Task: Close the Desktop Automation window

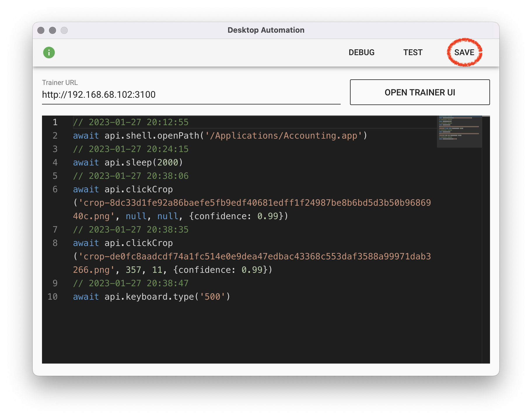Action: pos(41,30)
